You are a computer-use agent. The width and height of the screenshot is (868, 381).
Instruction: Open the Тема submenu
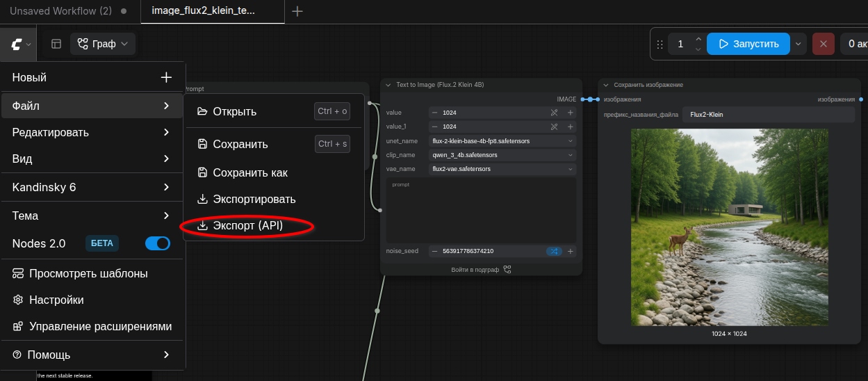click(93, 216)
